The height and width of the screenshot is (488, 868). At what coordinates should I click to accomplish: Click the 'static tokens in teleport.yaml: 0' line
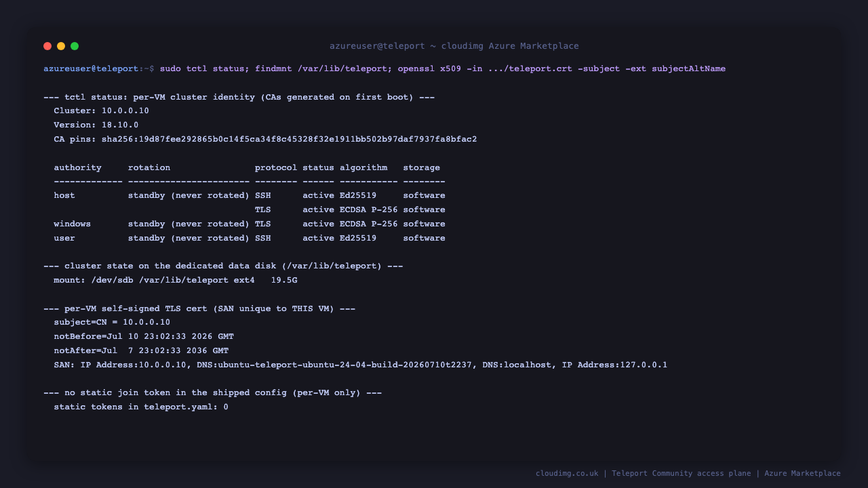point(141,407)
